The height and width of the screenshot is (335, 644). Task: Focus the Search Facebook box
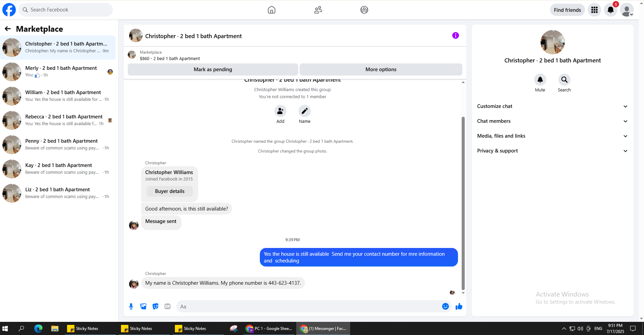click(66, 10)
